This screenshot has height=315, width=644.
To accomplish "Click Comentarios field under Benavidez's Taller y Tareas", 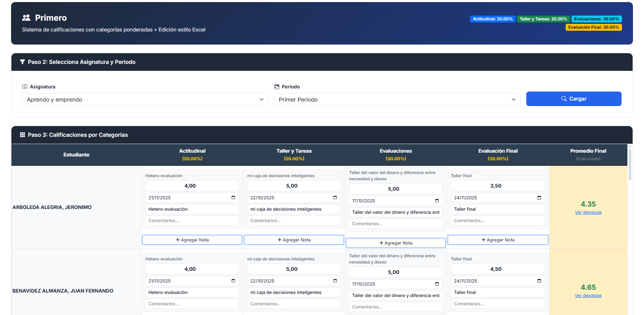I will point(294,304).
